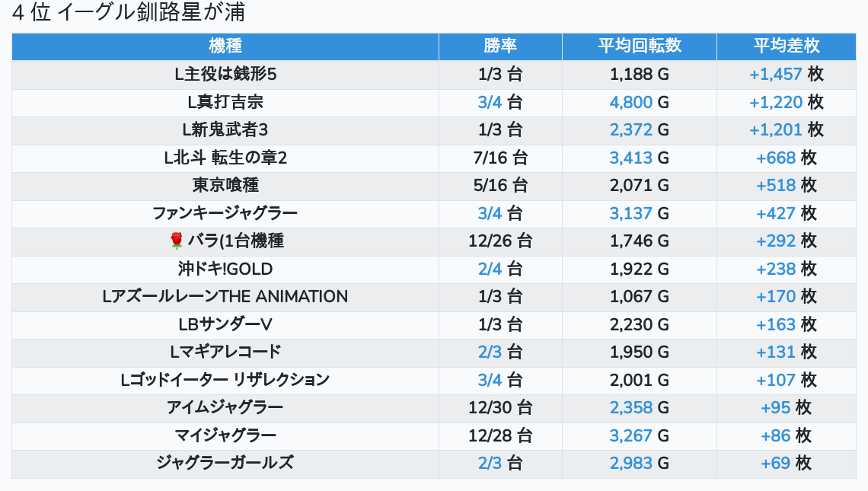Click the +1,457 枚 average difference value
Screen dimensions: 868x491
tap(786, 75)
